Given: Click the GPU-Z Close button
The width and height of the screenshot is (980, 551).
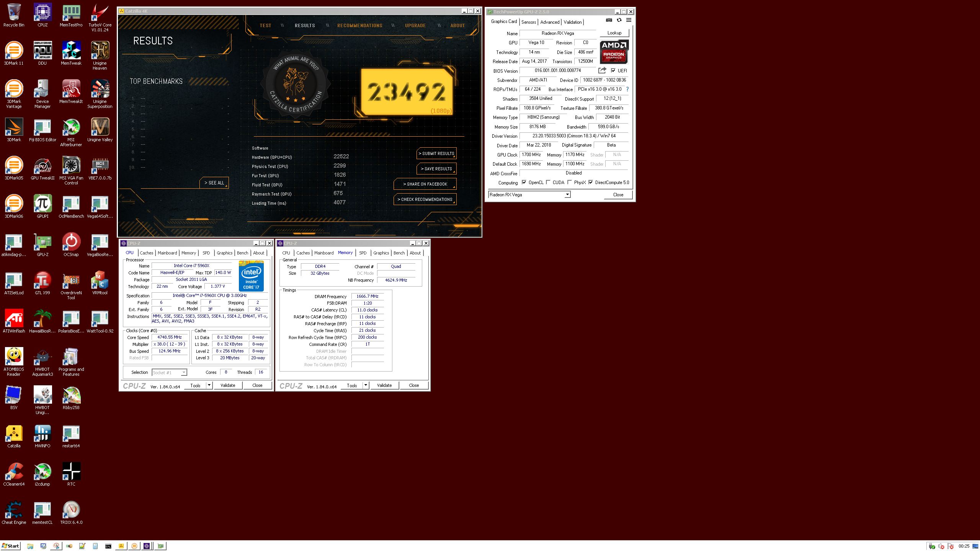Looking at the screenshot, I should (x=618, y=195).
